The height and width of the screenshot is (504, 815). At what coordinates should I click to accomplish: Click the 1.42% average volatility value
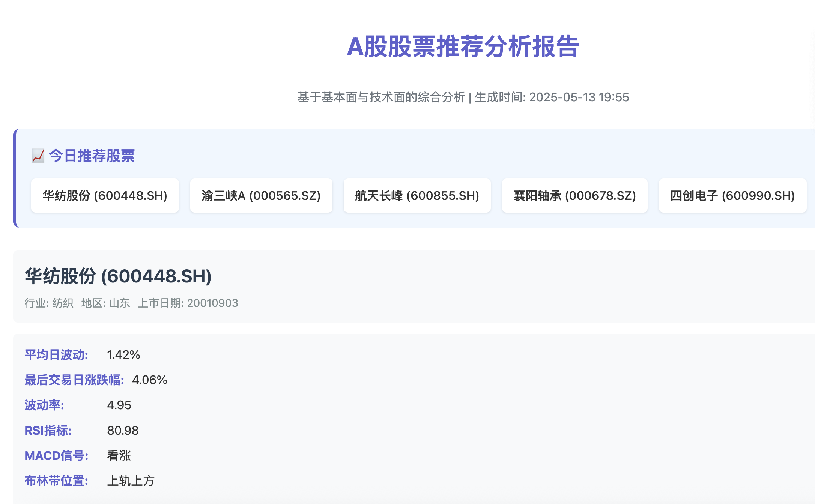click(123, 355)
